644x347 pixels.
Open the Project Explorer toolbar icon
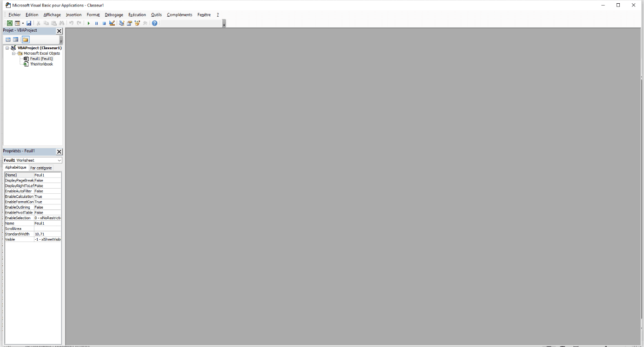[x=122, y=23]
